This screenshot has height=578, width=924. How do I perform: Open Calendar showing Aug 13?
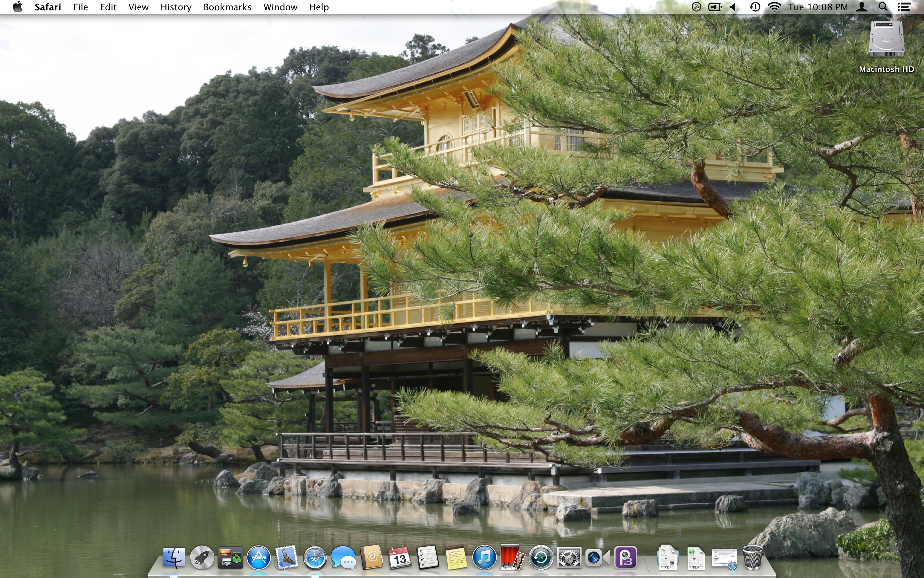(x=399, y=558)
